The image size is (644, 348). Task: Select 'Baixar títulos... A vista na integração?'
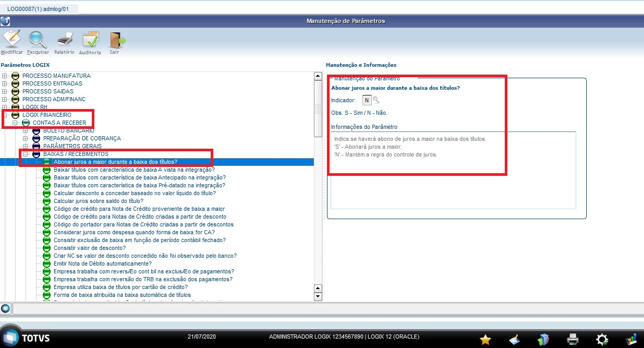click(x=134, y=170)
